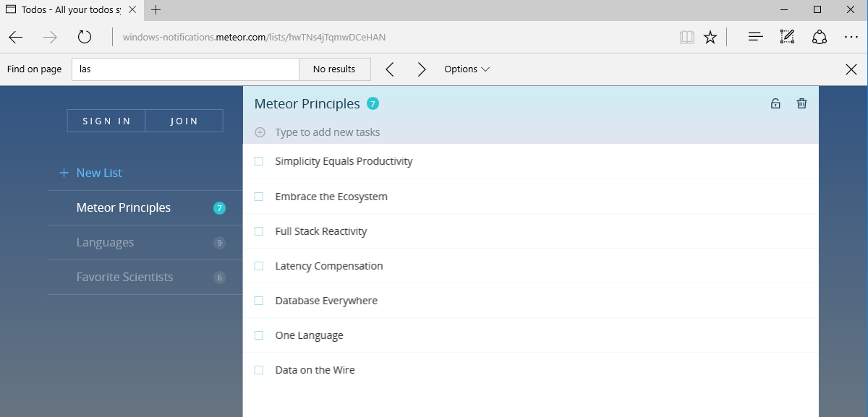This screenshot has height=417, width=868.
Task: Click the 'No results' find status text
Action: tap(334, 69)
